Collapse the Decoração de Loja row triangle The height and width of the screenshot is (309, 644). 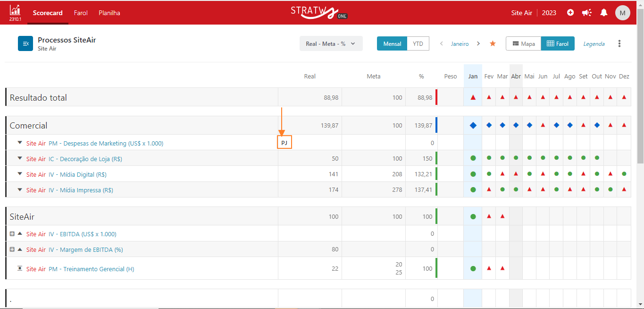point(20,158)
